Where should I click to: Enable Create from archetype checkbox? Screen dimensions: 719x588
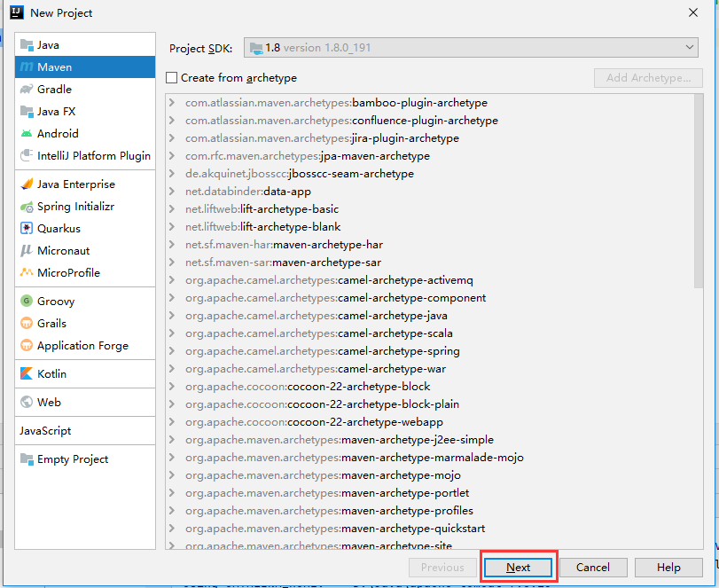(171, 77)
